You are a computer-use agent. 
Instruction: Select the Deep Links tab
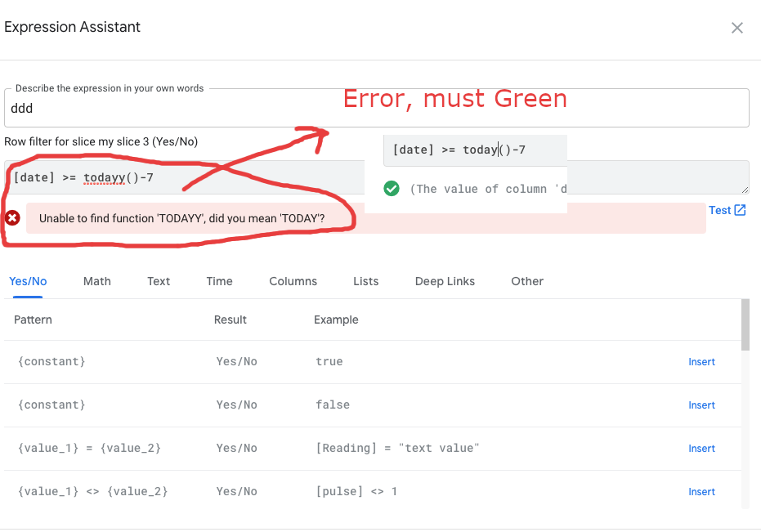[x=445, y=281]
